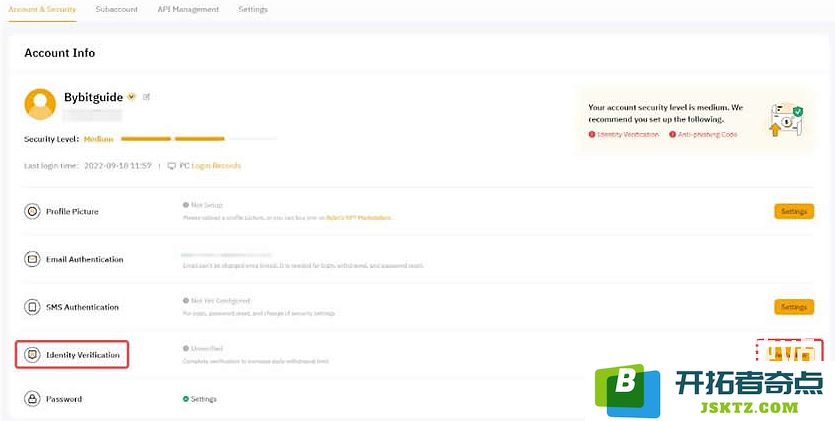Click the Bybitguide profile avatar

pos(40,104)
